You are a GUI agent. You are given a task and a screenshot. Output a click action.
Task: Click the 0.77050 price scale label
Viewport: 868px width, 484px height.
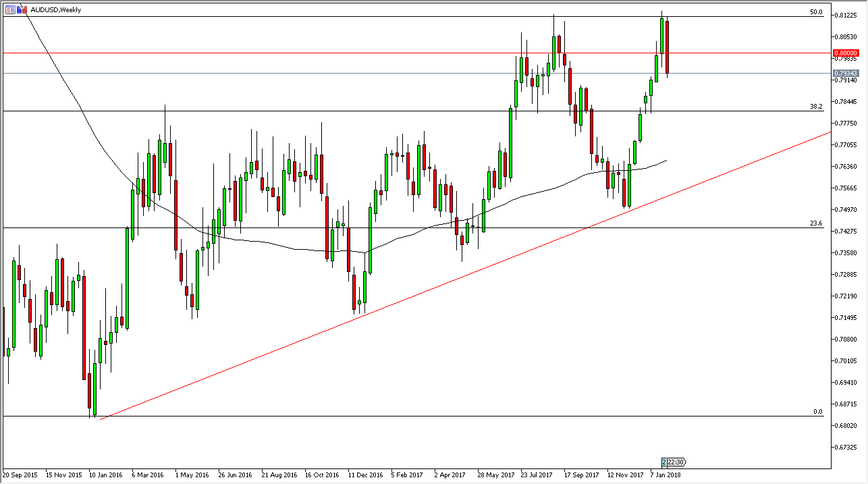[846, 145]
